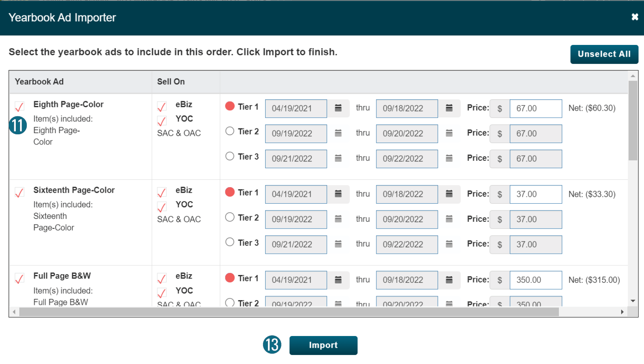Click the Import button
This screenshot has width=644, height=364.
(x=323, y=345)
